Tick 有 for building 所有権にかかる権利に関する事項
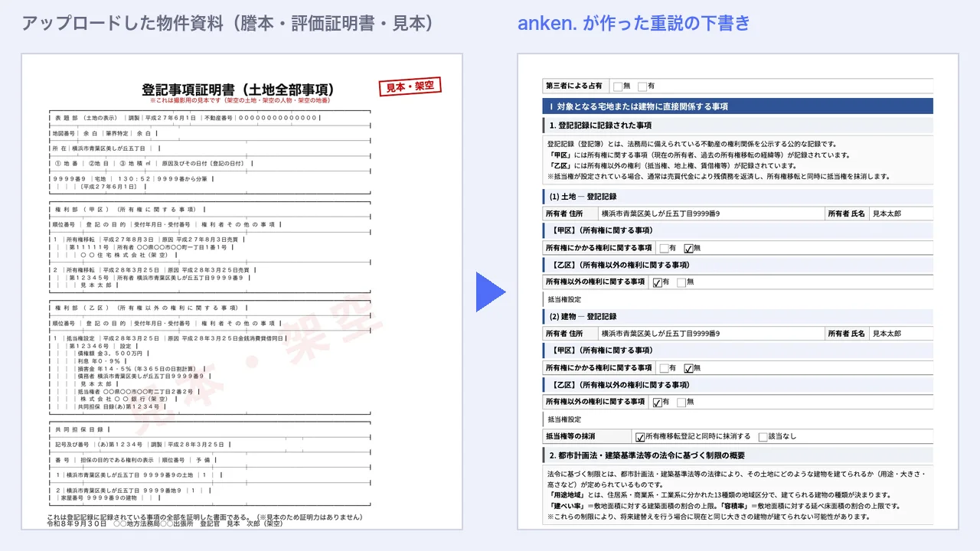The width and height of the screenshot is (980, 551). [664, 368]
